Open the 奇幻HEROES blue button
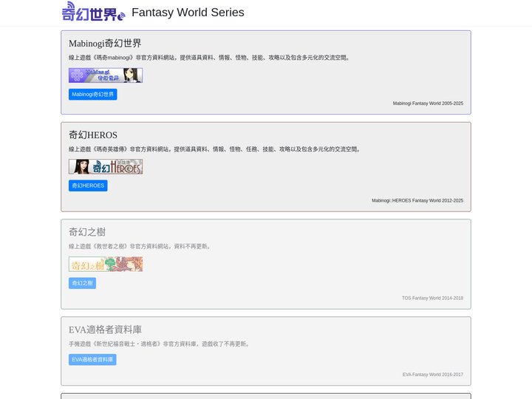Viewport: 532px width, 399px height. pyautogui.click(x=88, y=185)
